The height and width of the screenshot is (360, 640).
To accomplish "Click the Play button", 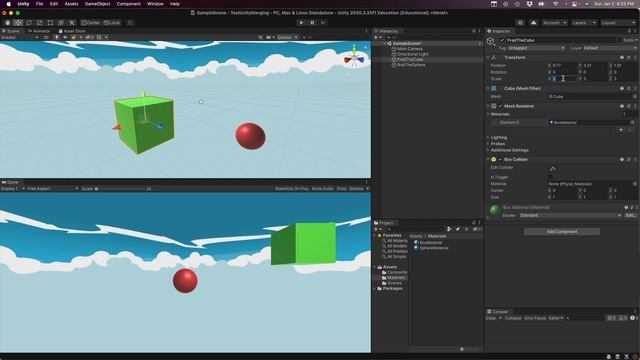I will click(x=301, y=23).
